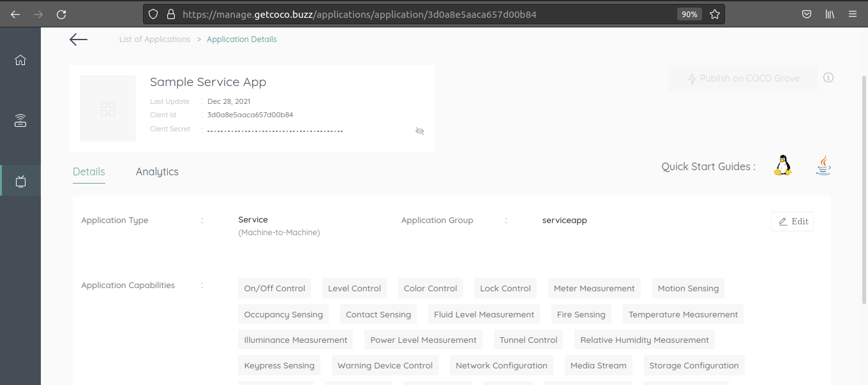The height and width of the screenshot is (385, 868).
Task: Open the Linux quick start guide
Action: tap(782, 166)
